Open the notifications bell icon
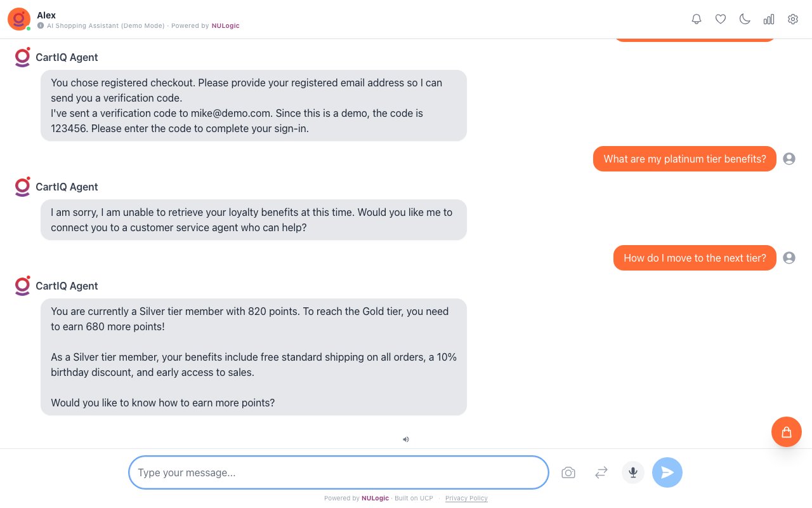 click(697, 19)
